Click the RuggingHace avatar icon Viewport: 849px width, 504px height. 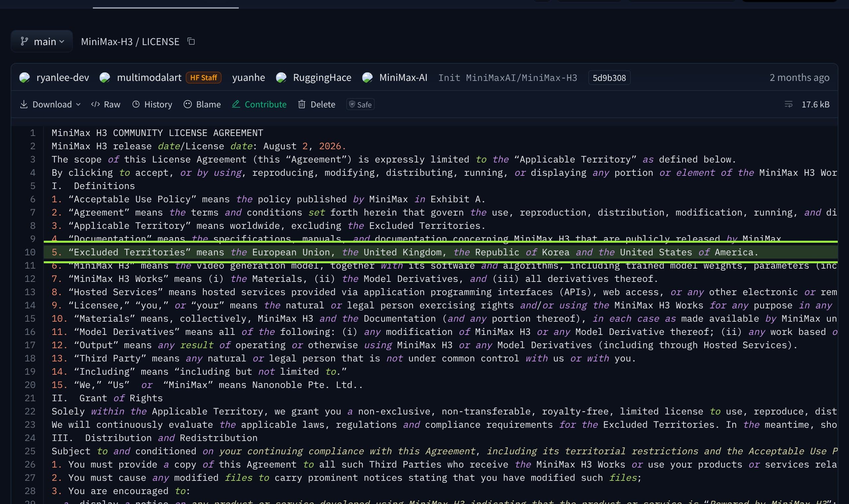[x=281, y=78]
